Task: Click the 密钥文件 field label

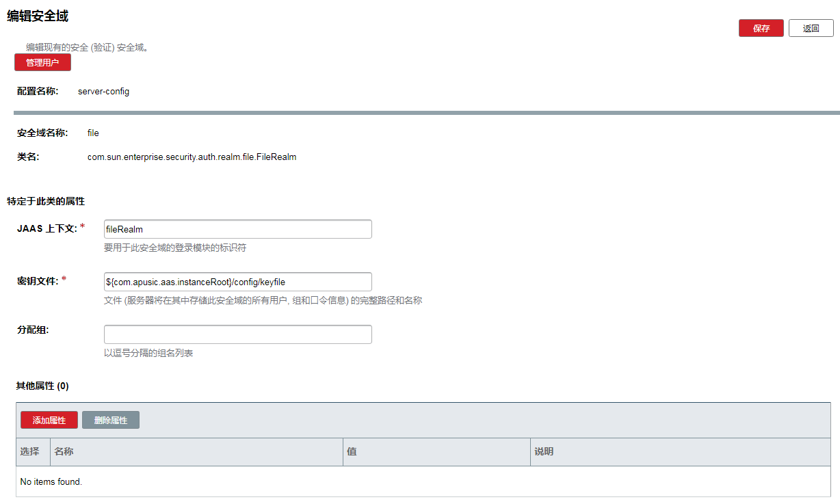Action: tap(38, 281)
